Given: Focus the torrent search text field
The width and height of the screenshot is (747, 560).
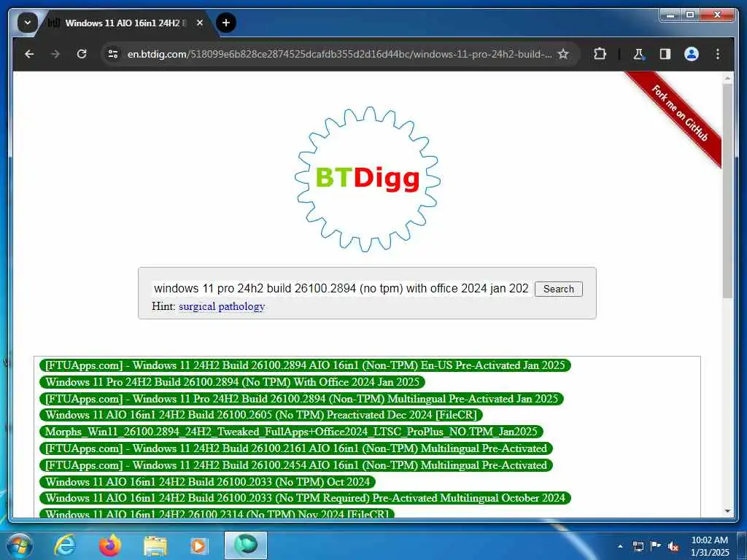Looking at the screenshot, I should (341, 289).
